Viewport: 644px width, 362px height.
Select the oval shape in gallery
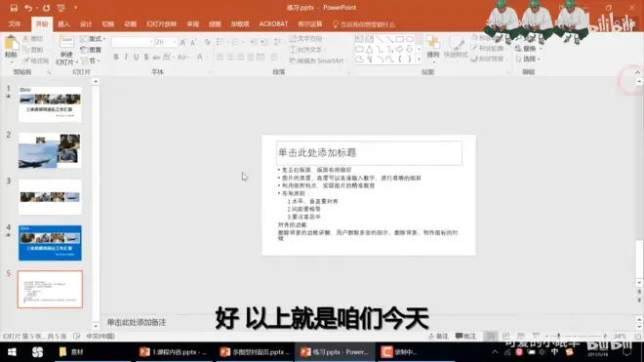click(410, 39)
